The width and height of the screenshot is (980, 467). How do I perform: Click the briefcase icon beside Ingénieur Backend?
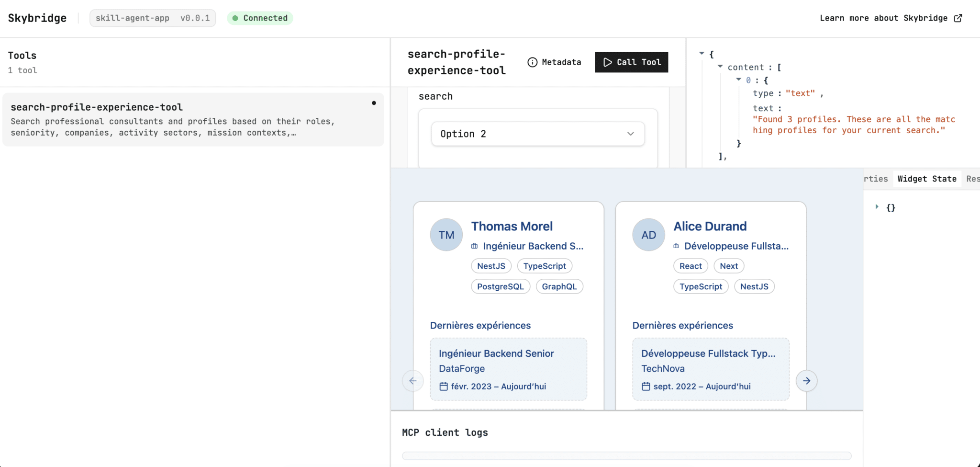(474, 246)
